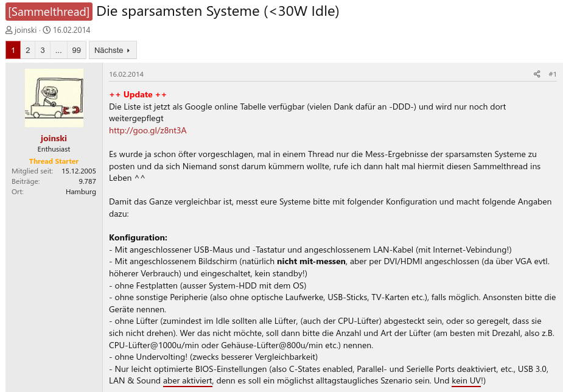Go to page 3 of the thread
Viewport: 563px width, 392px height.
pyautogui.click(x=43, y=51)
